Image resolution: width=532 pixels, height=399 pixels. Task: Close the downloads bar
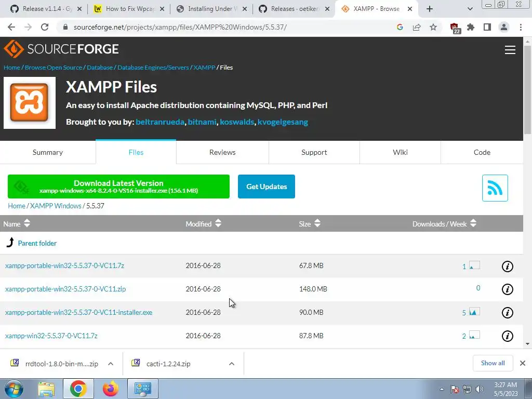click(523, 363)
